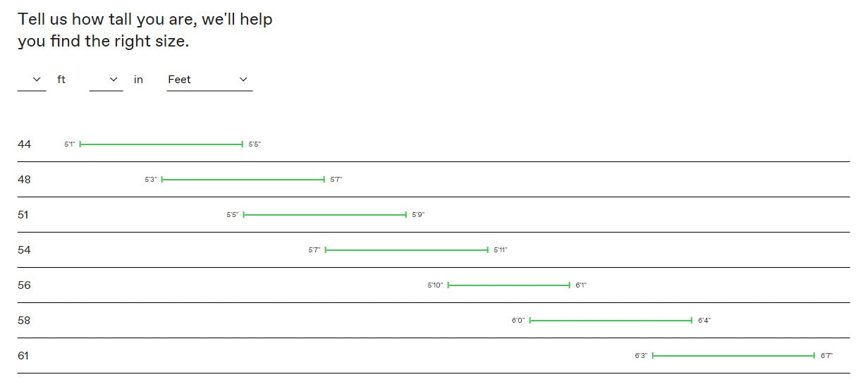This screenshot has width=868, height=389.
Task: Select size 58 label
Action: (25, 321)
